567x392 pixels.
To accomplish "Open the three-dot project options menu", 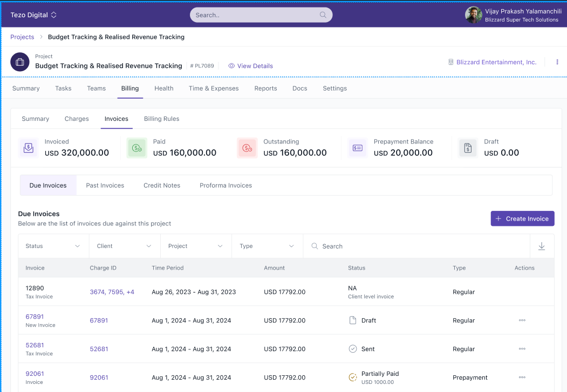I will (557, 62).
